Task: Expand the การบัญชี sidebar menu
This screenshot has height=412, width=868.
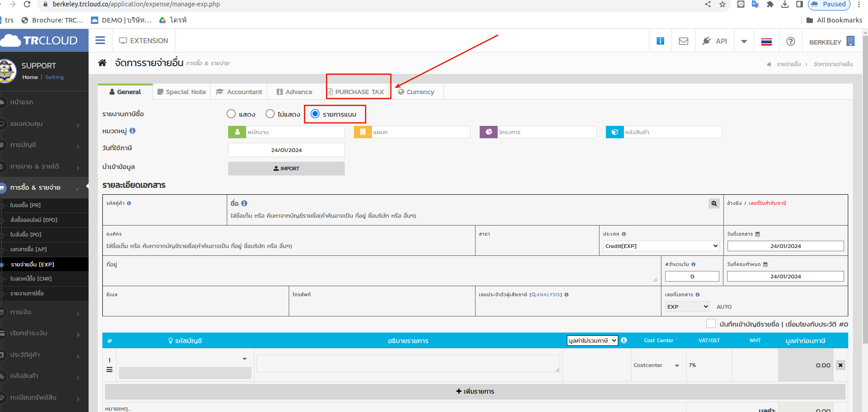Action: pyautogui.click(x=44, y=145)
